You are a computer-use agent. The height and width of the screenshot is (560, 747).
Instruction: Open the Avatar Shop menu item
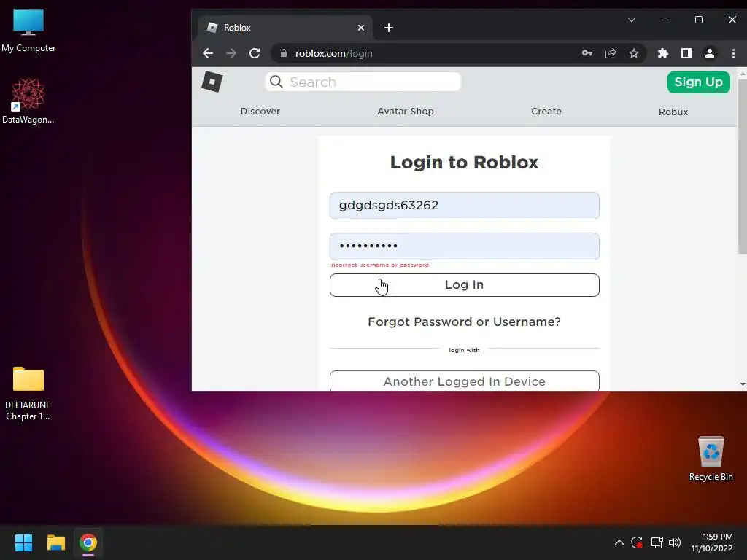coord(406,112)
